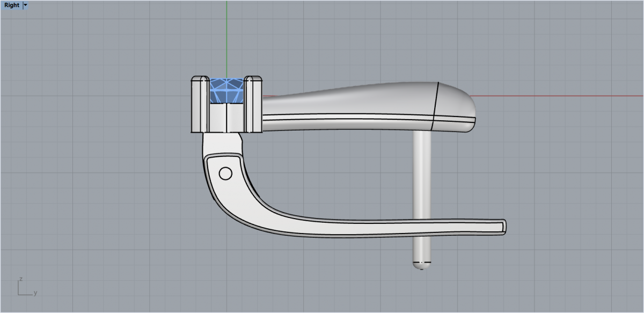
Task: Open the Right viewport dropdown arrow
Action: pos(25,5)
